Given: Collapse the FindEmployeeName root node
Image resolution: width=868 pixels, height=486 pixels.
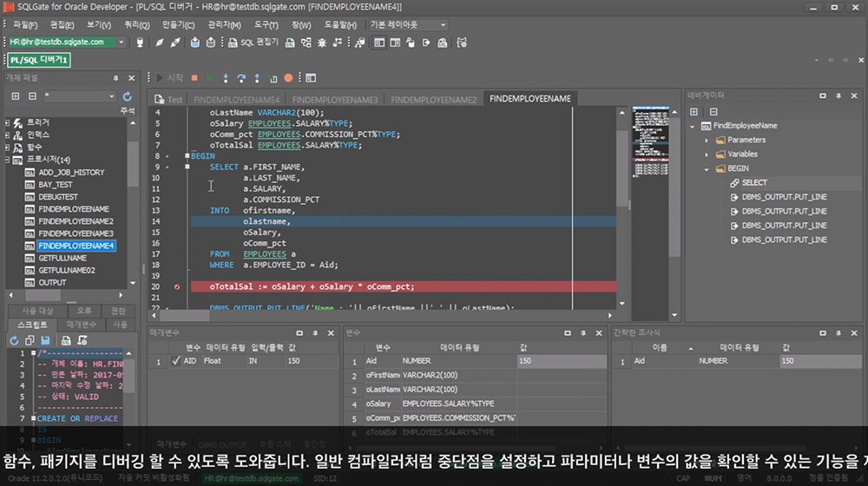Looking at the screenshot, I should pyautogui.click(x=692, y=126).
